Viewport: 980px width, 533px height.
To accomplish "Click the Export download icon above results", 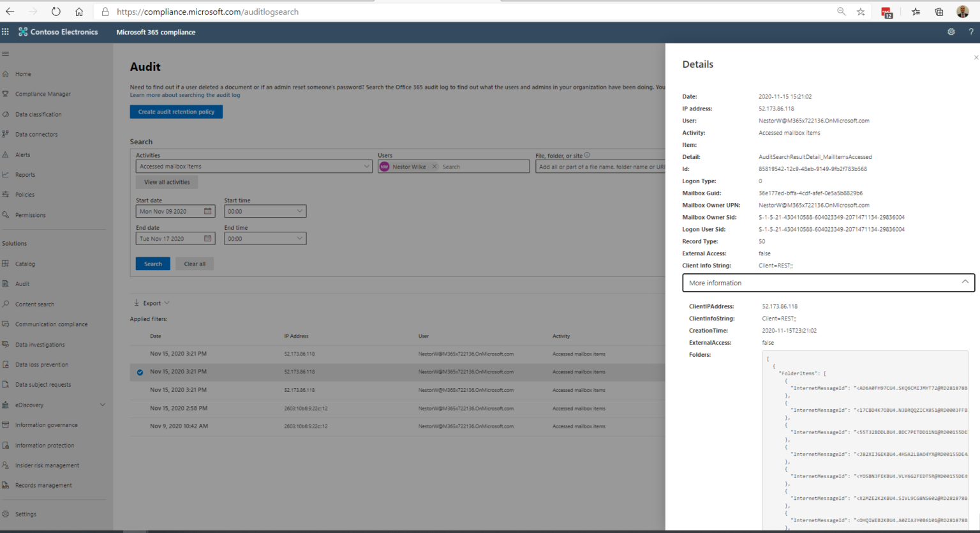I will (136, 303).
